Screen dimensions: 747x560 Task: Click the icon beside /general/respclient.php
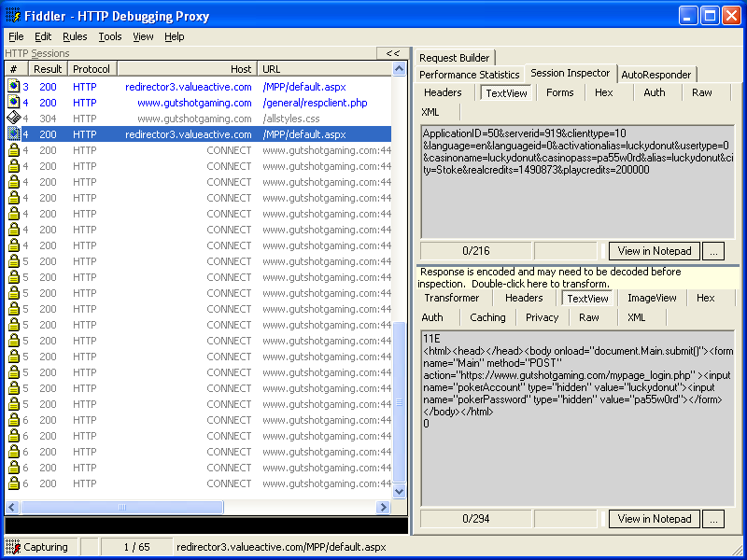14,103
